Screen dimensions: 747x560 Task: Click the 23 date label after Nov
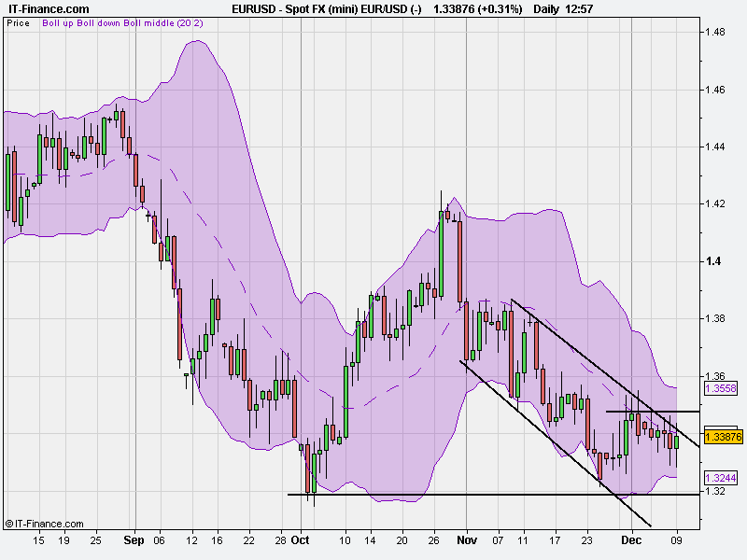[x=587, y=540]
